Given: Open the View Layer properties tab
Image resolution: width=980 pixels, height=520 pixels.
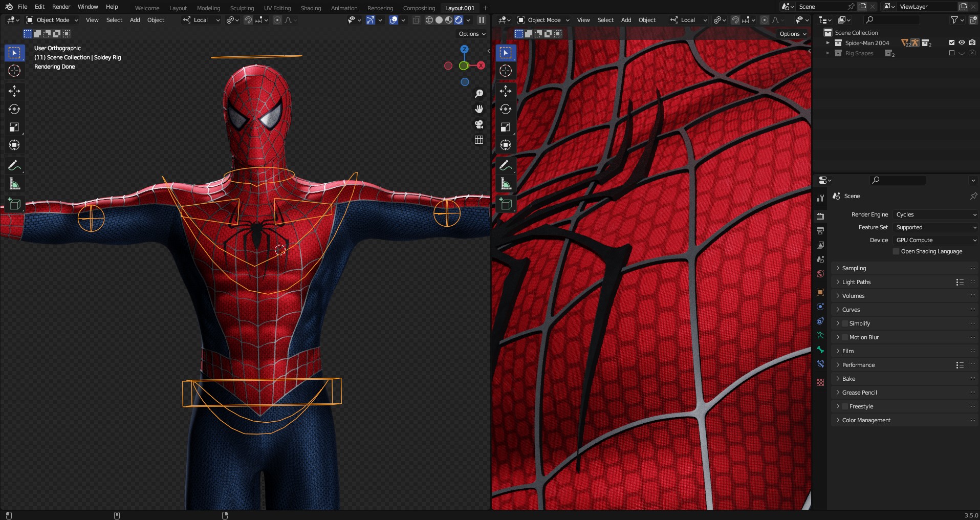Looking at the screenshot, I should [820, 245].
